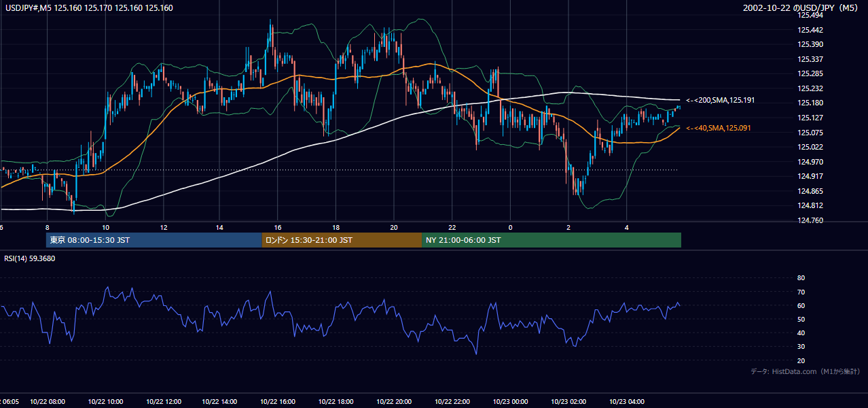Click the 10/23 04:00 time label
Image resolution: width=868 pixels, height=408 pixels.
tap(627, 402)
